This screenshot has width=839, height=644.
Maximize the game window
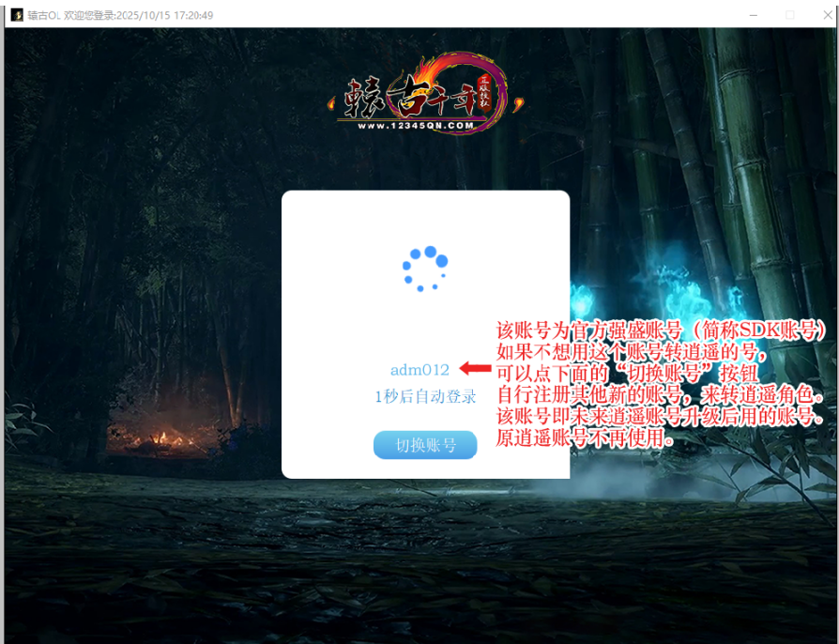pos(789,15)
